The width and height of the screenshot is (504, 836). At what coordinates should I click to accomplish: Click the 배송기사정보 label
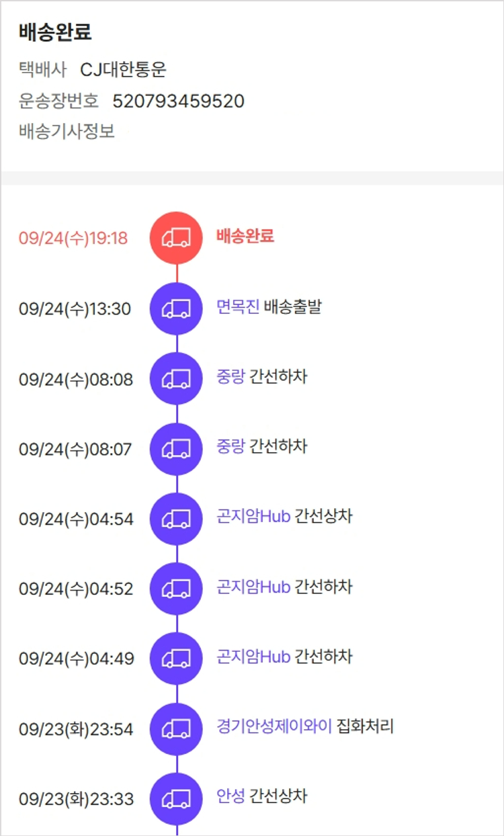coord(67,132)
